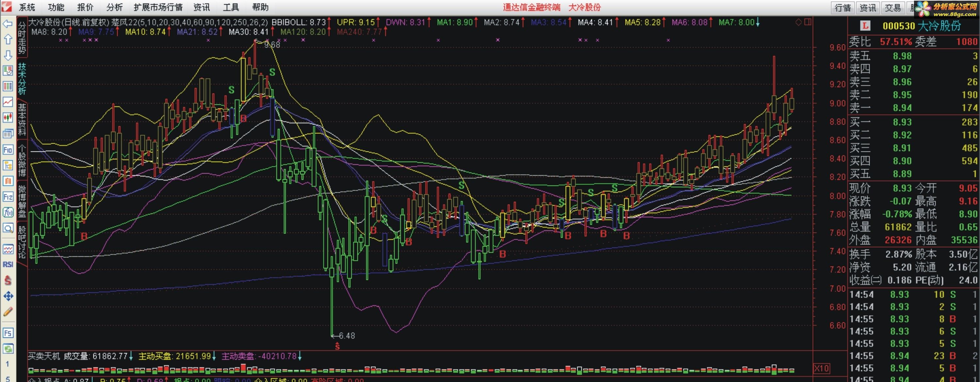
Task: Click the up arrow icon for the previous stock
Action: coord(8,40)
